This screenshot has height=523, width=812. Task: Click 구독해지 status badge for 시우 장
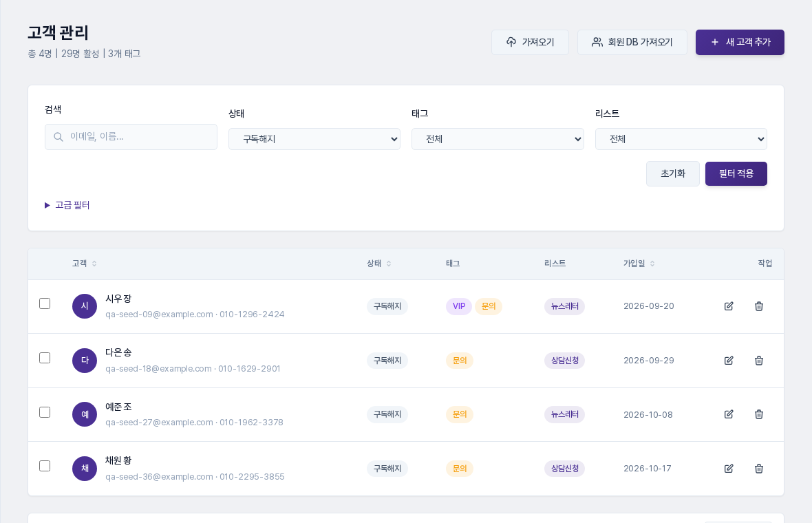pyautogui.click(x=387, y=306)
